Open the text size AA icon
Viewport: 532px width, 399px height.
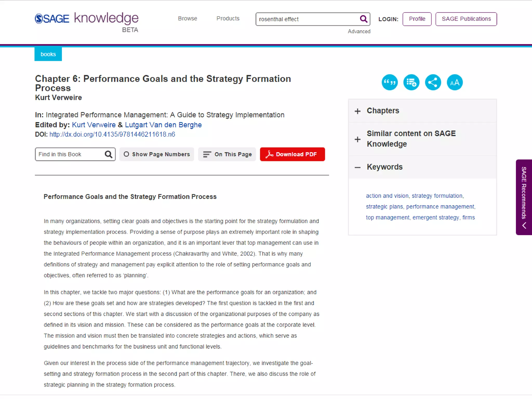455,82
